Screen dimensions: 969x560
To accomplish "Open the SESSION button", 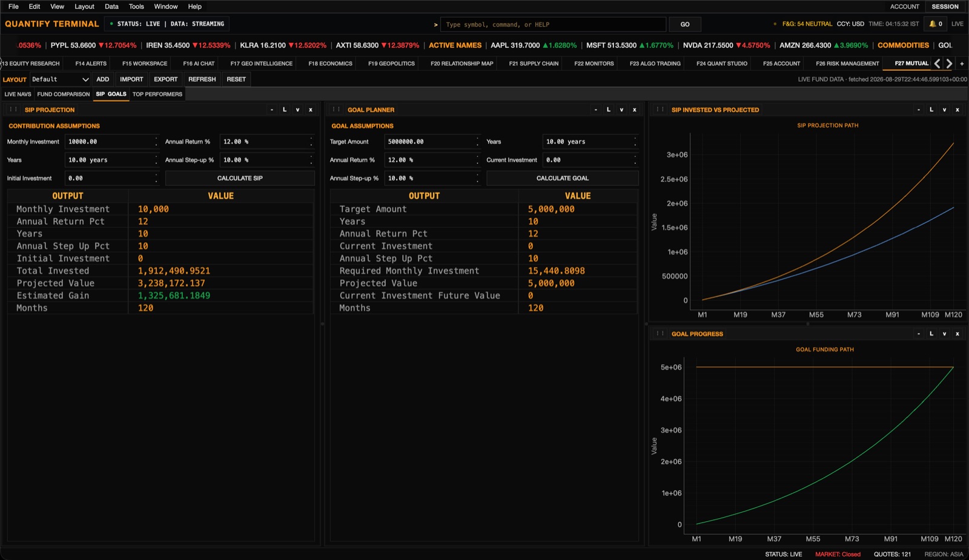I will [x=945, y=7].
